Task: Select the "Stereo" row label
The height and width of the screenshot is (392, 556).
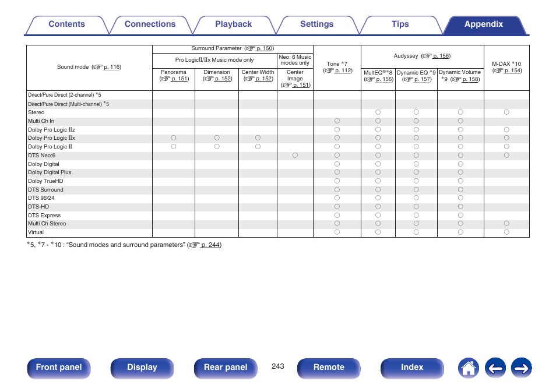Action: coord(36,112)
